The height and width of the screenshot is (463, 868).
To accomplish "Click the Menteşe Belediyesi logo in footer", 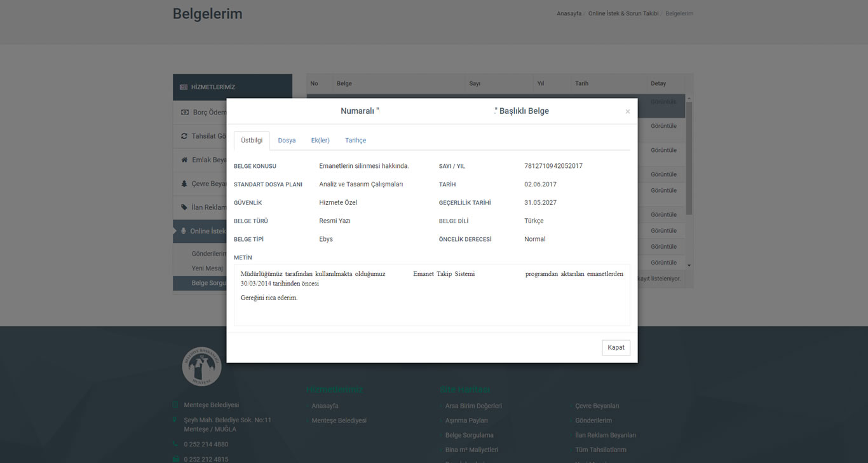I will click(201, 367).
